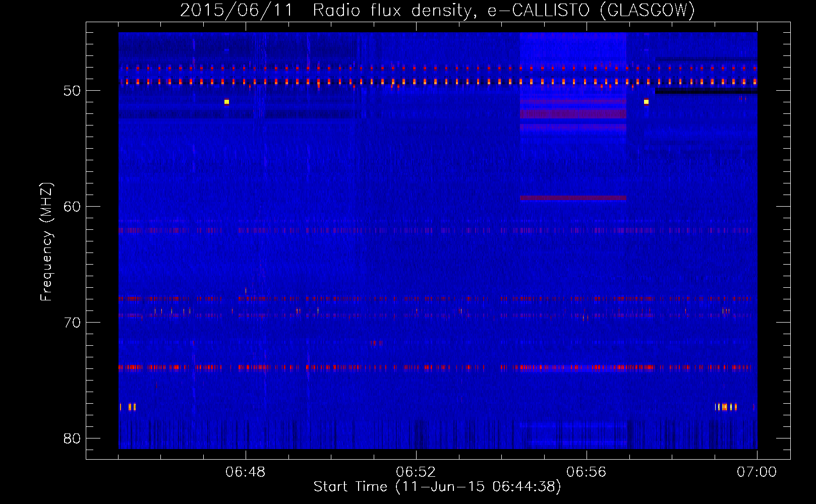Image resolution: width=816 pixels, height=504 pixels.
Task: Click the 'Frequency (MHZ)' vertical axis title
Action: [46, 242]
